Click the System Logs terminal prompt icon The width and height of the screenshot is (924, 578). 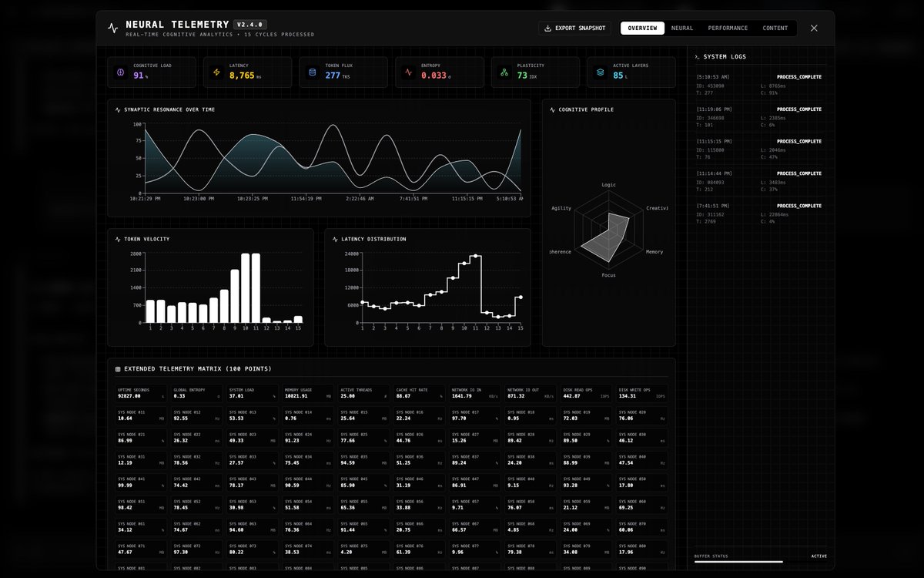[697, 56]
